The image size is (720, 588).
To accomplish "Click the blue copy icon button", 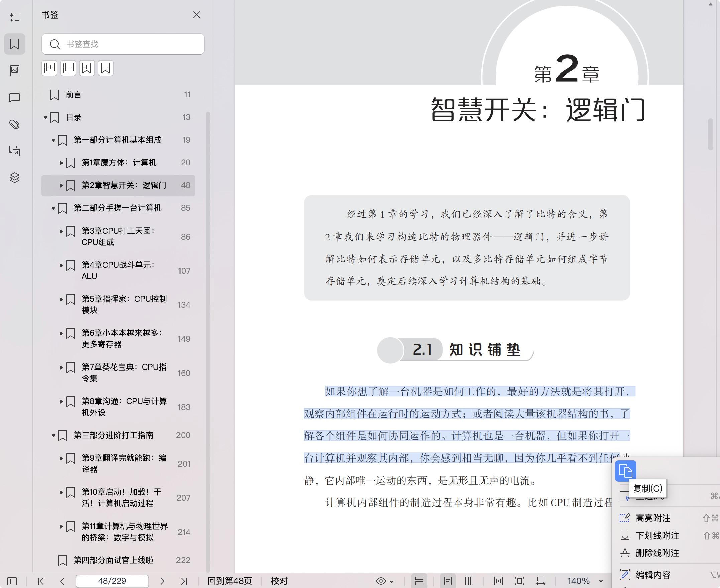I will (x=625, y=471).
